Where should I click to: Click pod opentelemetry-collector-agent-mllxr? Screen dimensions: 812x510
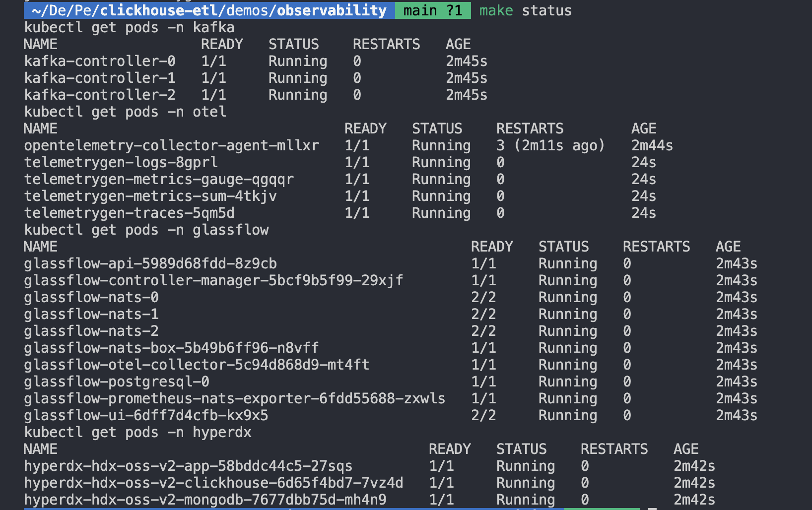[x=172, y=145]
